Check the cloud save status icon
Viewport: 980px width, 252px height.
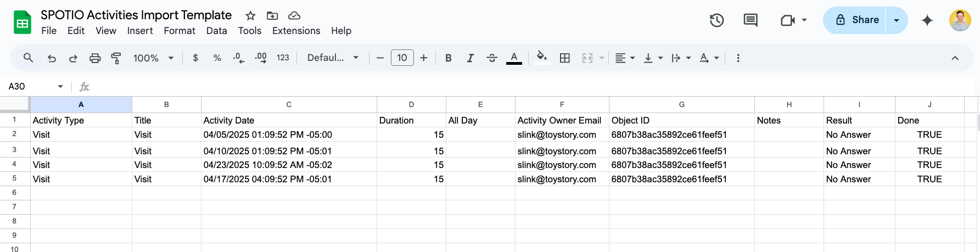[294, 15]
